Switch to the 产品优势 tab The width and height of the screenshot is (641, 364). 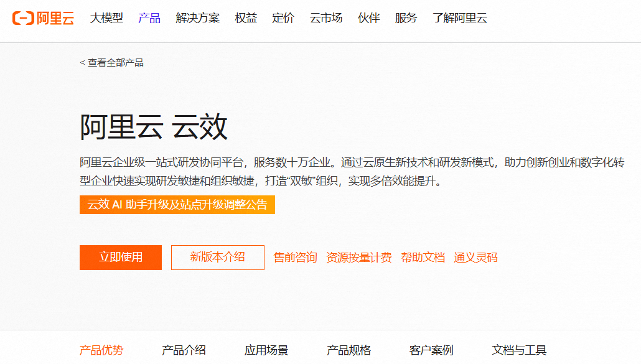[101, 350]
